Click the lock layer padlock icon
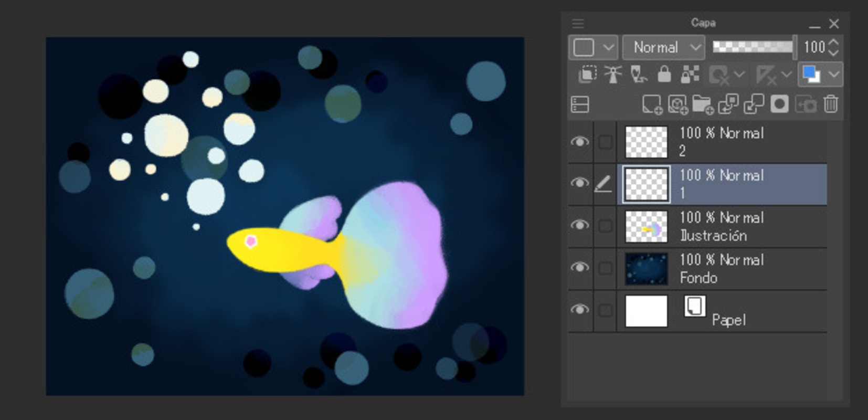Viewport: 868px width, 420px height. [x=664, y=75]
